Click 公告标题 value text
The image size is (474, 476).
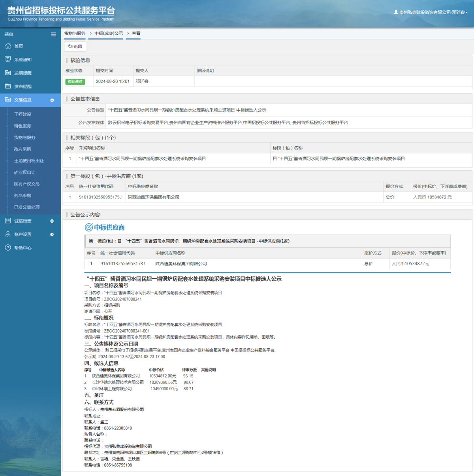coord(187,110)
